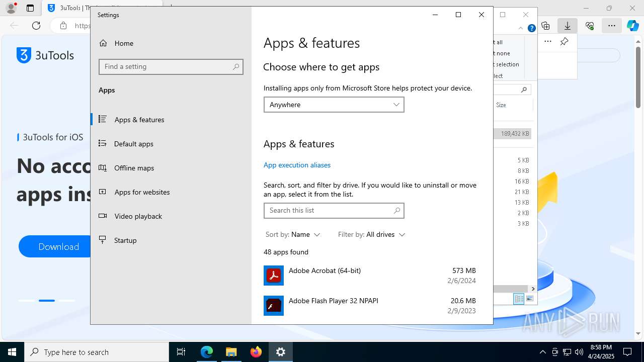The width and height of the screenshot is (644, 362).
Task: Click Settings gear icon on taskbar
Action: tap(281, 352)
